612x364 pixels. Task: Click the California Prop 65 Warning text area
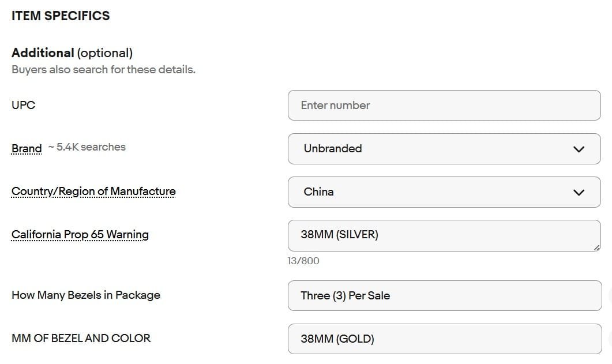coord(444,235)
